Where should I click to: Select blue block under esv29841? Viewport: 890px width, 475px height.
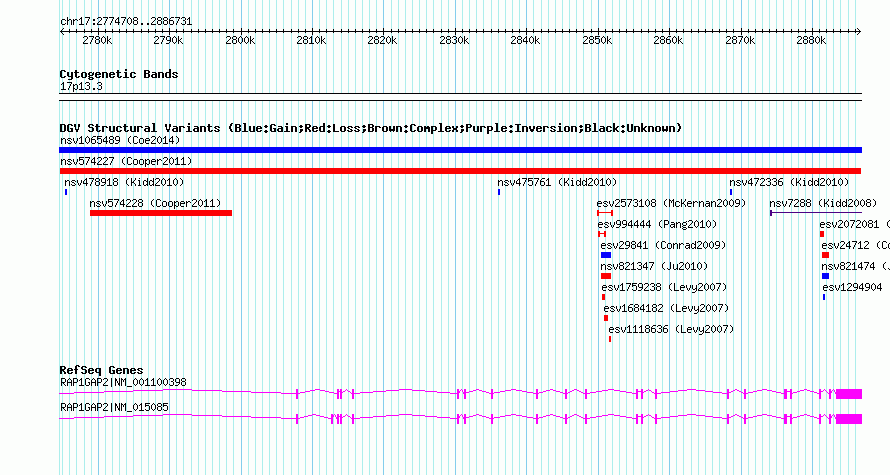click(606, 255)
